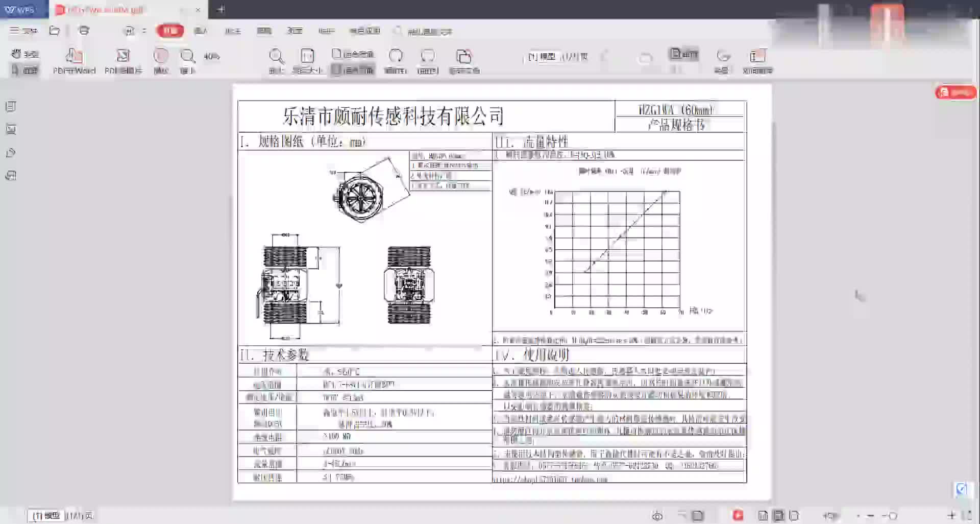Open the third left sidebar panel icon
The image size is (980, 524).
[11, 153]
